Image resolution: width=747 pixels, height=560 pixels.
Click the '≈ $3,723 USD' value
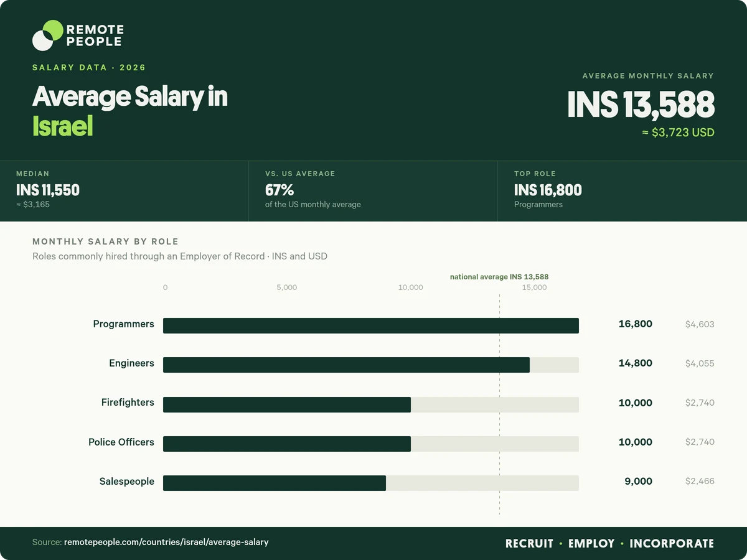click(x=678, y=133)
